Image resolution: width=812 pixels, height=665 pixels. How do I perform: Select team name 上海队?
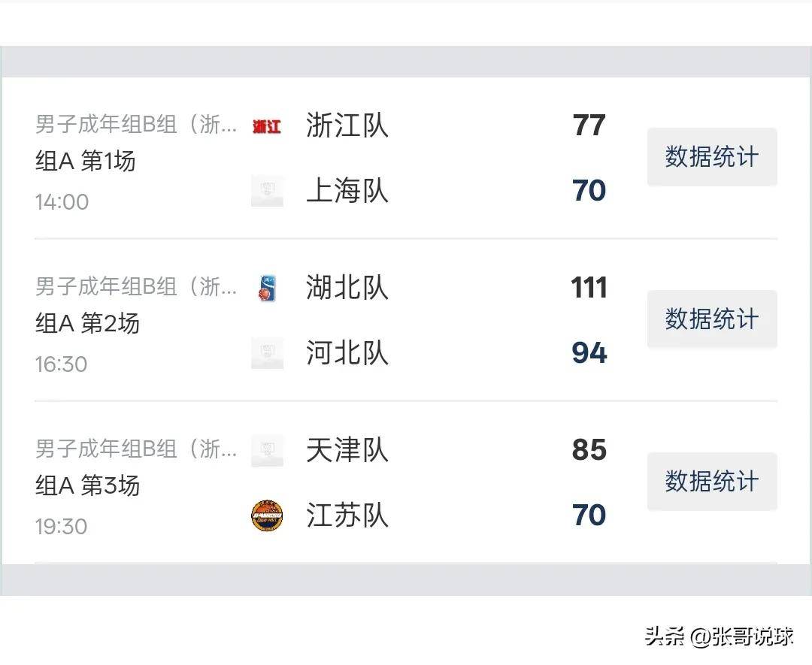(347, 191)
